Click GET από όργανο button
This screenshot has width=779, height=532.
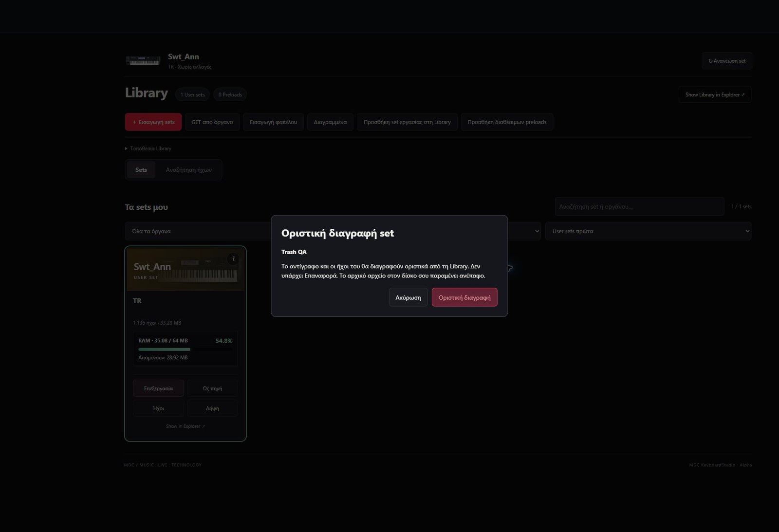pos(212,122)
